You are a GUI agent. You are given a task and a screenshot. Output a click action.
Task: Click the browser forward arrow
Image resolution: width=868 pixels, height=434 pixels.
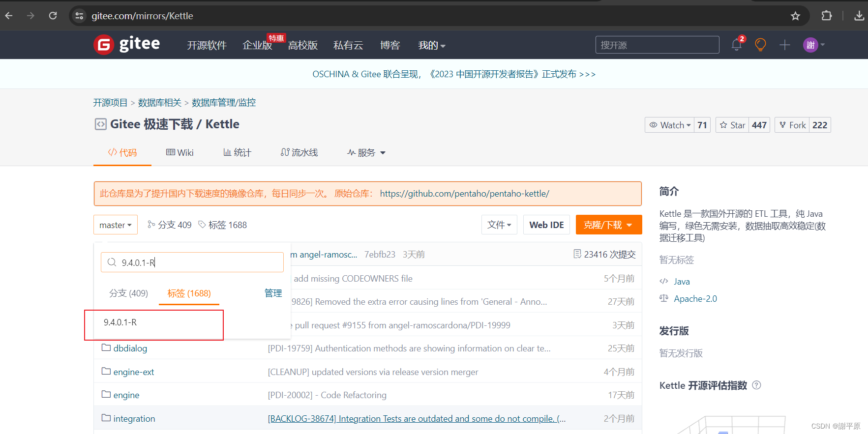coord(30,16)
